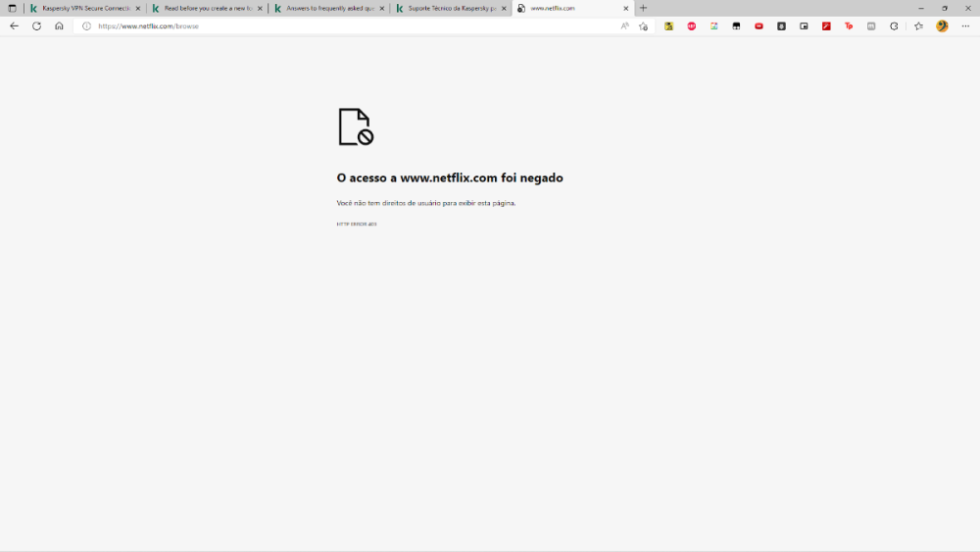Screen dimensions: 980x552
Task: Open the yellow extension icon
Action: 668,26
